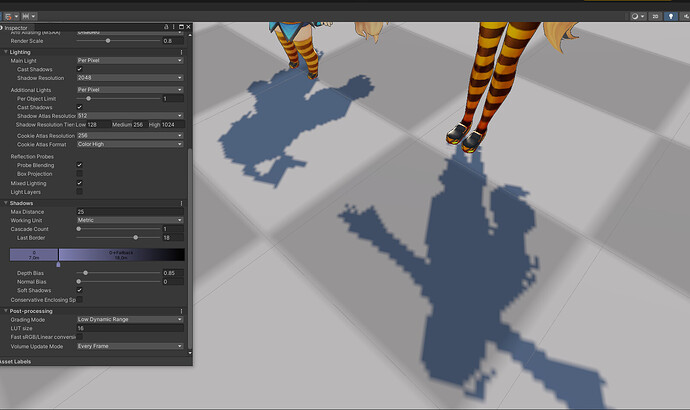Open Grading Mode dropdown

pyautogui.click(x=130, y=319)
